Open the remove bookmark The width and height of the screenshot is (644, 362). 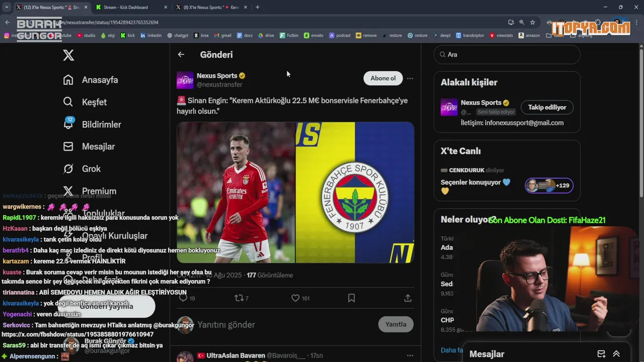point(366,36)
